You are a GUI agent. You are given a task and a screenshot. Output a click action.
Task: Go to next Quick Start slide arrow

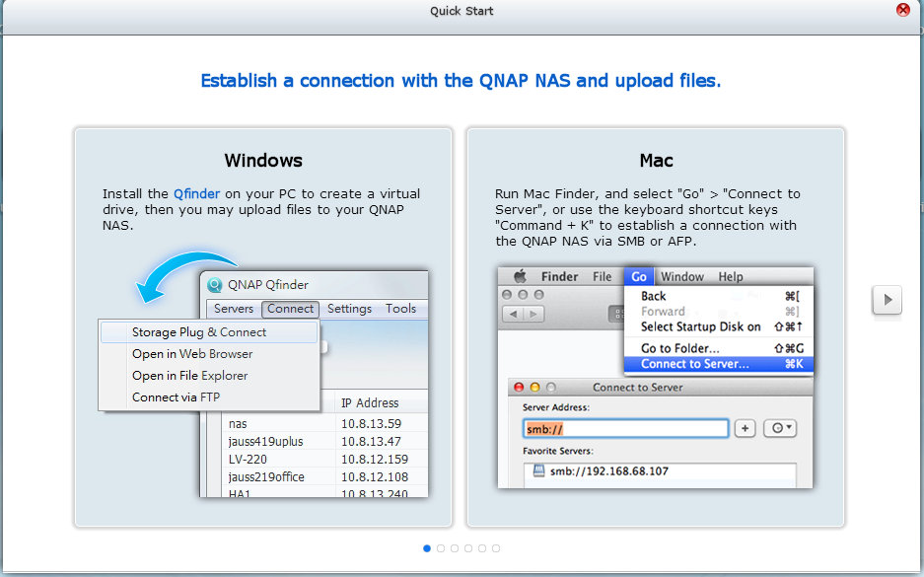[x=887, y=300]
